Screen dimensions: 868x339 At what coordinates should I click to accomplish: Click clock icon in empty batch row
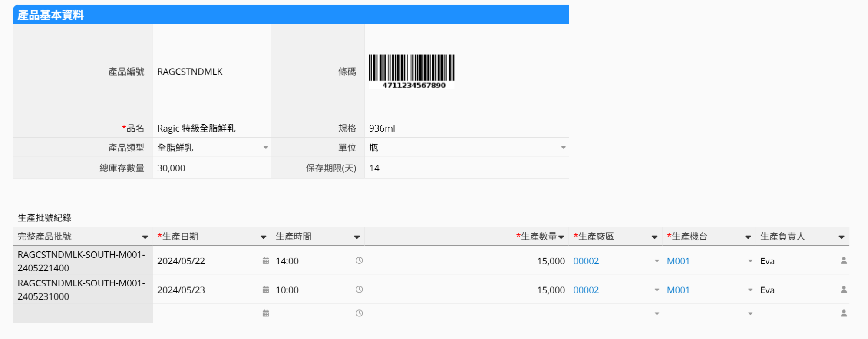point(359,313)
